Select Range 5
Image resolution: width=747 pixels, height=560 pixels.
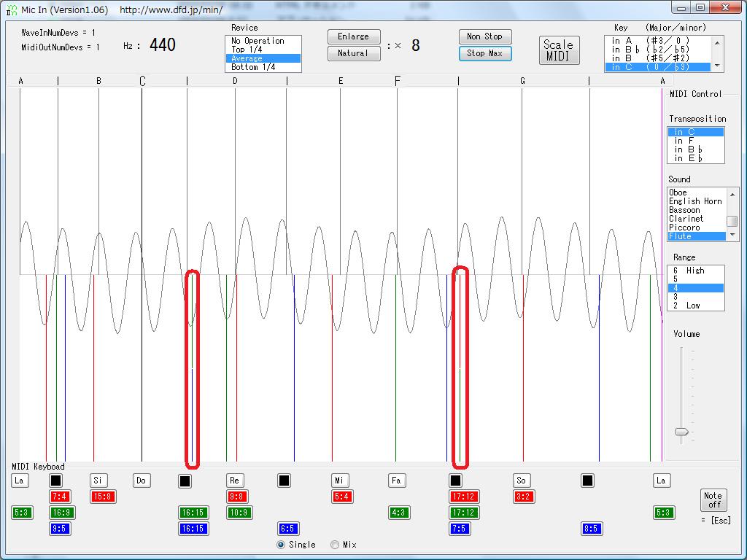[695, 279]
